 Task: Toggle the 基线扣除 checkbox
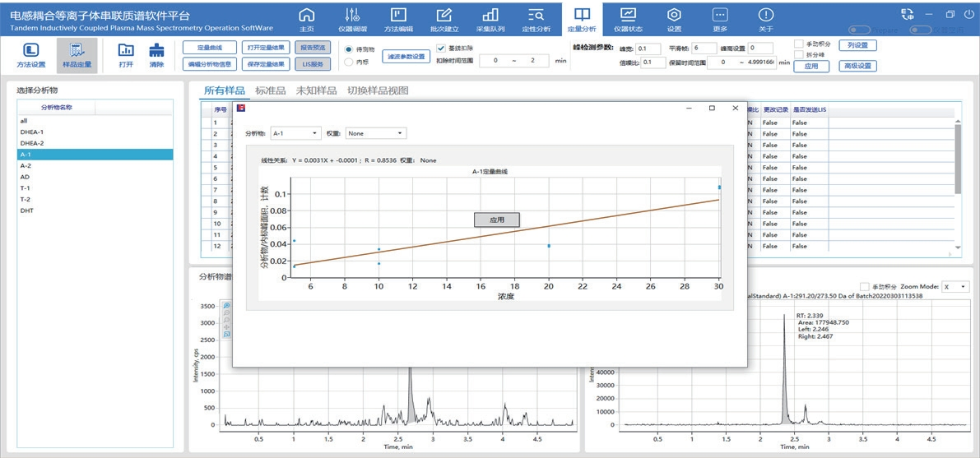(x=441, y=48)
